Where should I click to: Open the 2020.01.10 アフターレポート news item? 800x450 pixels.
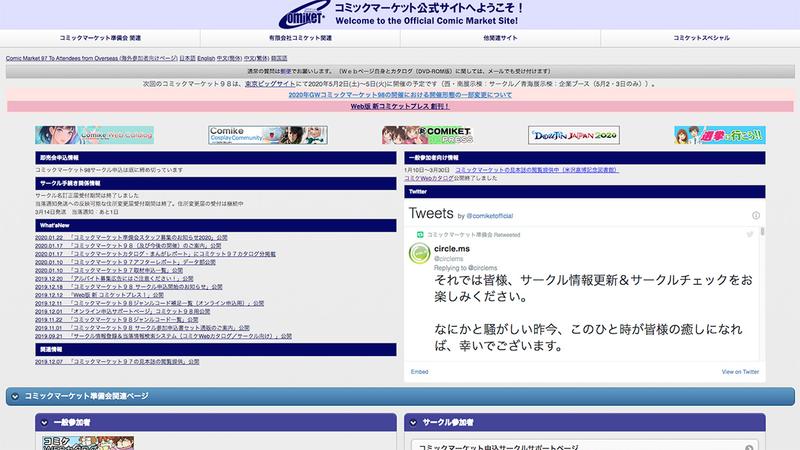pos(125,262)
